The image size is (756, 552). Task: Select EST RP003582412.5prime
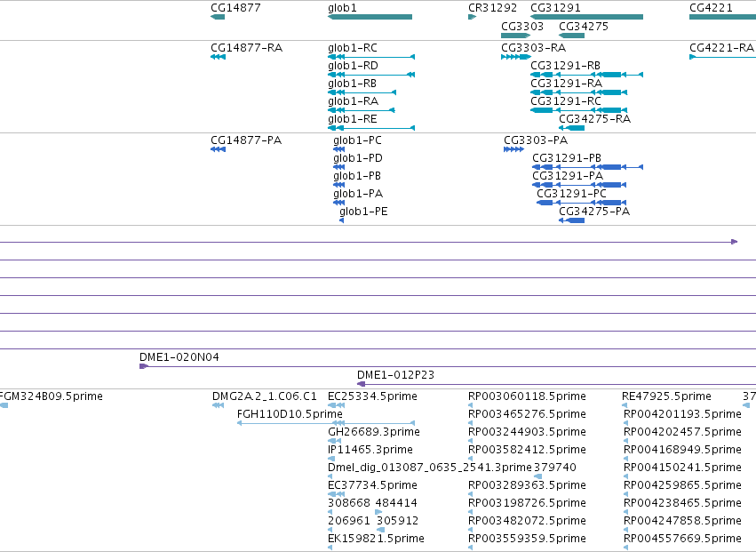(471, 459)
